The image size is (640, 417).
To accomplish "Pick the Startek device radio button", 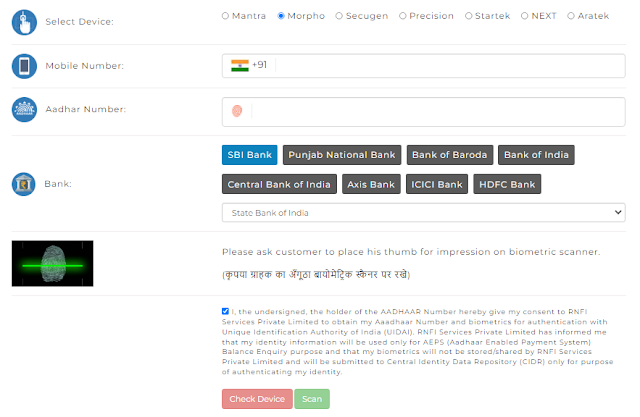I will pos(469,16).
